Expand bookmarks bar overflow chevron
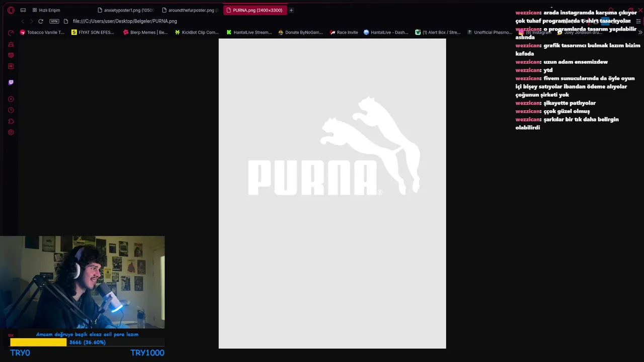The width and height of the screenshot is (644, 362). coord(640,32)
